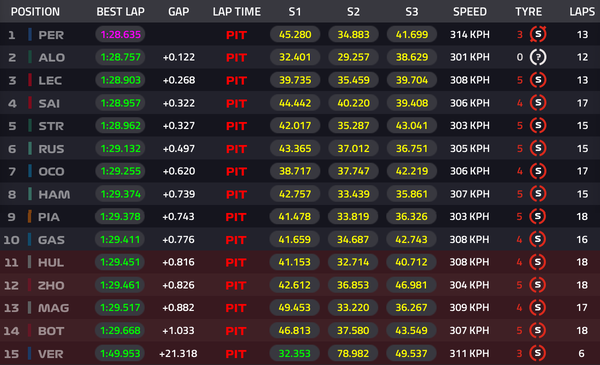Click PER's purple best lap 1:28.635
Image resolution: width=600 pixels, height=365 pixels.
click(121, 34)
